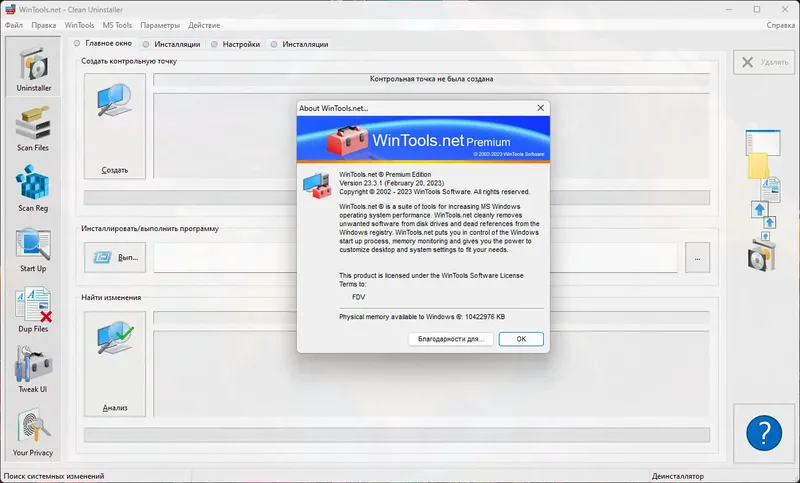Click the Удалить button
The height and width of the screenshot is (483, 800).
coord(764,62)
